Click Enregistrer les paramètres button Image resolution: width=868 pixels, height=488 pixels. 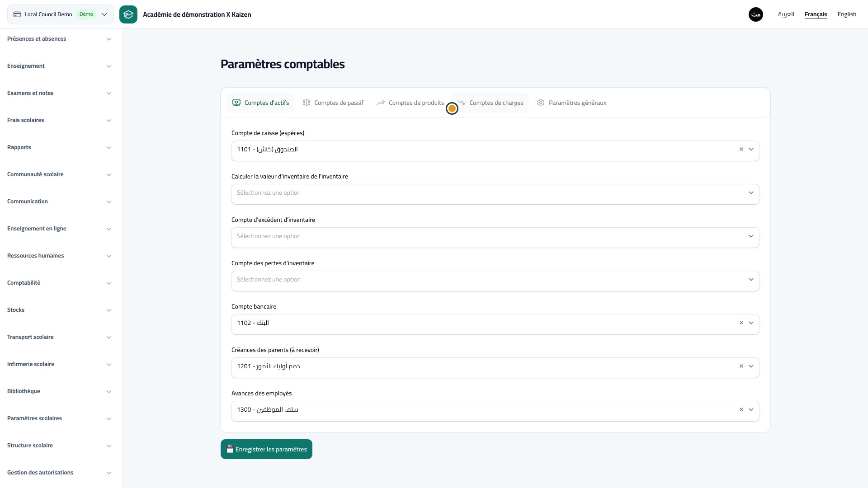[x=266, y=449]
